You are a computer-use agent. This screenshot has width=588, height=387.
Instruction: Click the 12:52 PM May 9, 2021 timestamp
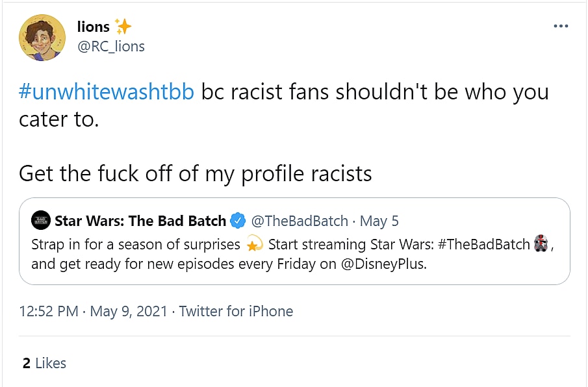tap(94, 311)
